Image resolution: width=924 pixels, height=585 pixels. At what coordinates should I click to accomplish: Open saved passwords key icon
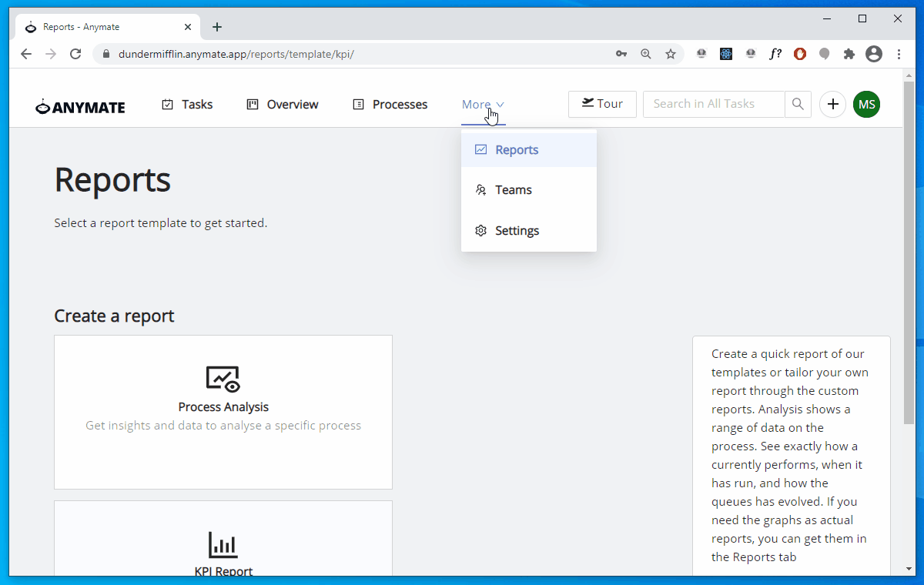click(x=621, y=54)
